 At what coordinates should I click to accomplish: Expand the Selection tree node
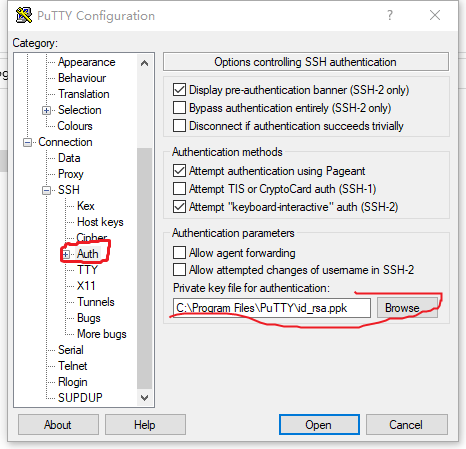(x=47, y=110)
